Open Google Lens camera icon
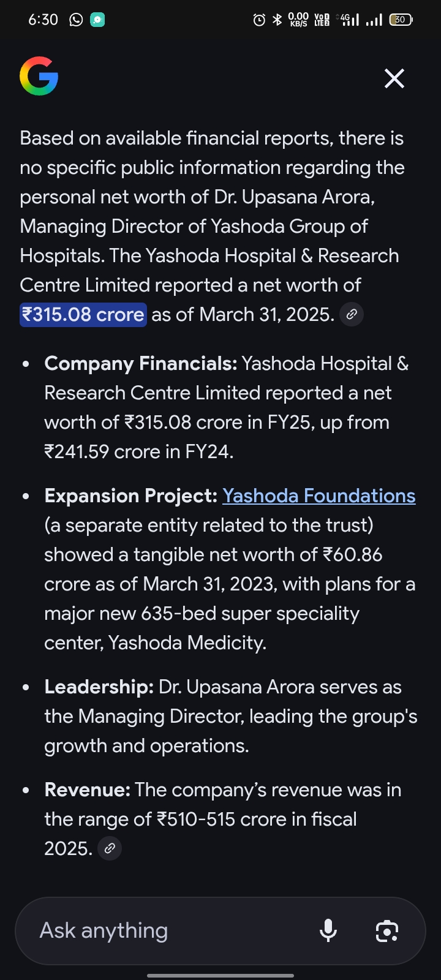The width and height of the screenshot is (441, 980). [386, 931]
